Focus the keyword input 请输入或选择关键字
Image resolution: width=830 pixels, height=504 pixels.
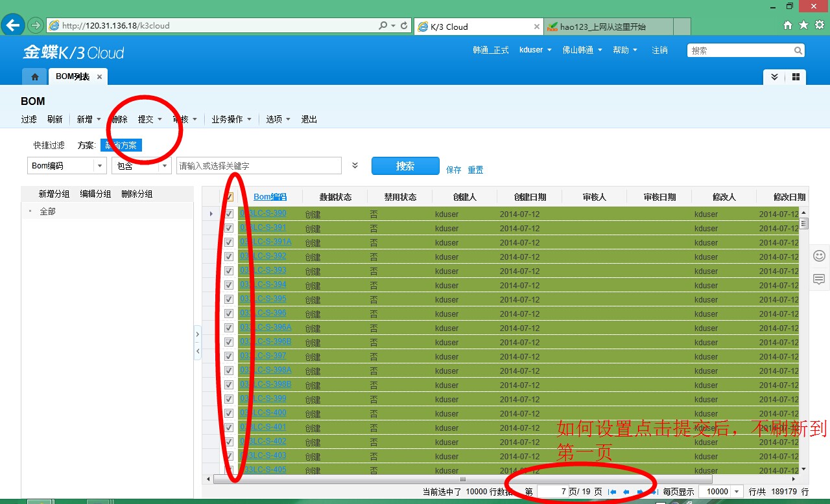(x=259, y=166)
